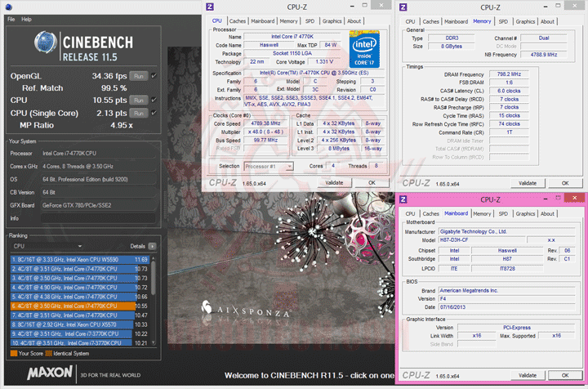Select rank 10 i7-3770K entry
The height and width of the screenshot is (389, 588).
coord(80,343)
